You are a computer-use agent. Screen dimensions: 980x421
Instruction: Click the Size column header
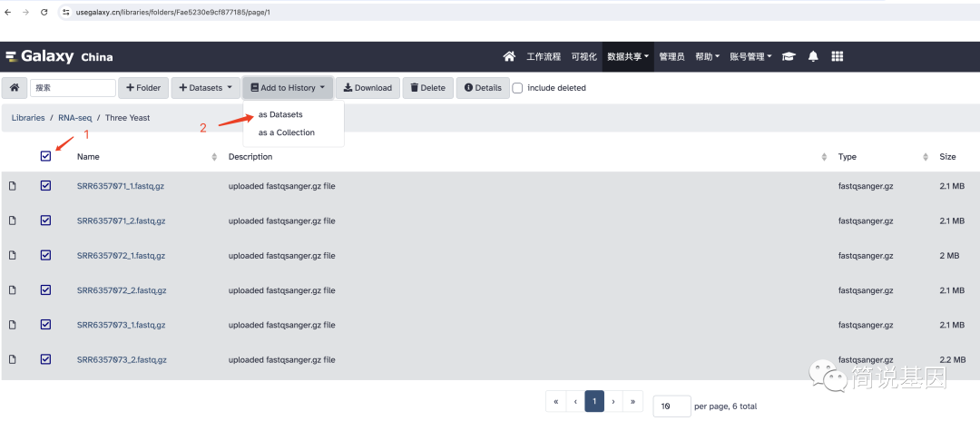click(x=947, y=157)
